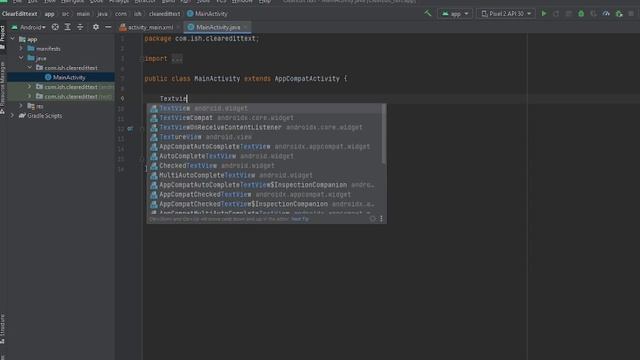Click MainActivity breadcrumb in navigation bar

click(x=207, y=13)
